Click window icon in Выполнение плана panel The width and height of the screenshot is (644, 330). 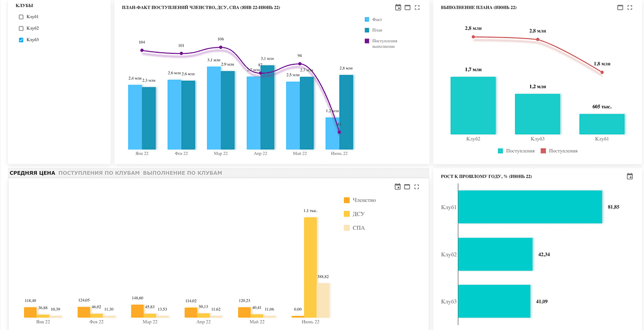pyautogui.click(x=620, y=7)
